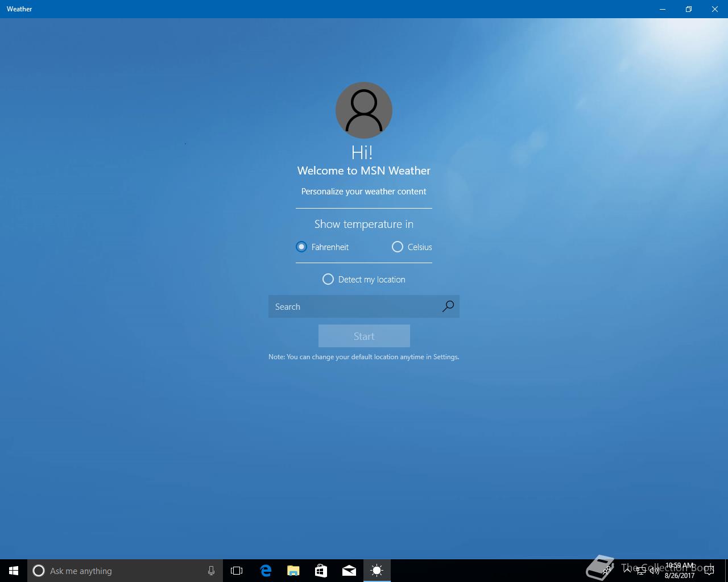The width and height of the screenshot is (728, 582).
Task: Restore down the Weather window
Action: click(x=689, y=9)
